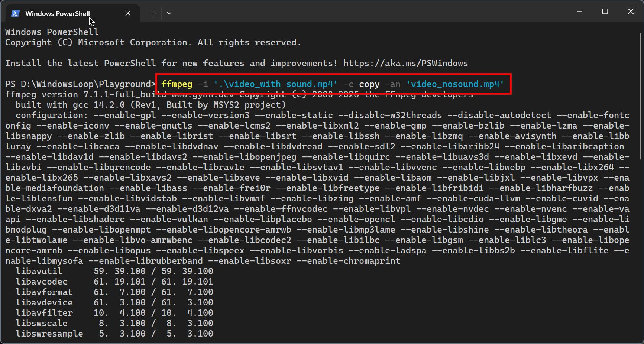Close the Windows PowerShell tab

(x=128, y=13)
